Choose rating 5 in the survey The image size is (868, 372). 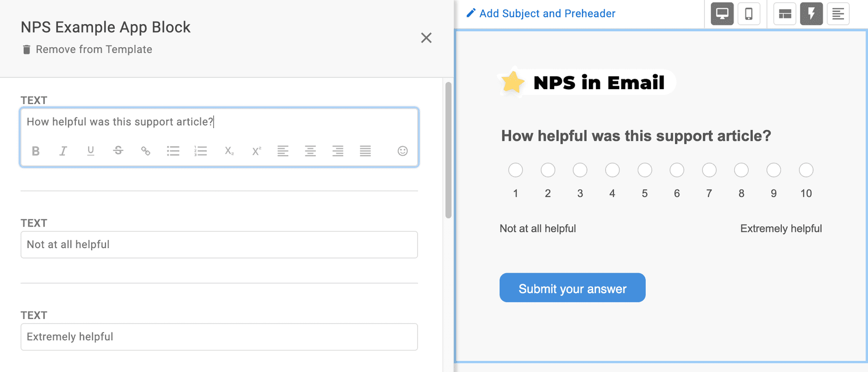click(645, 170)
